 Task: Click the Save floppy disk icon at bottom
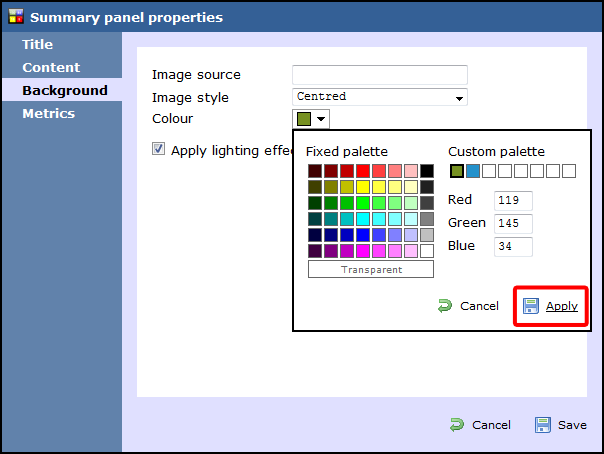pos(542,425)
